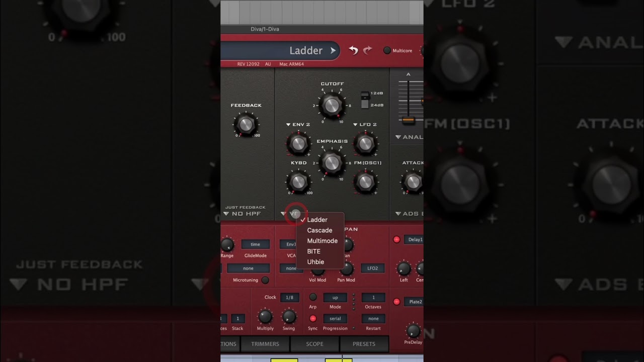Click the FM [OSC1] knob

click(365, 182)
